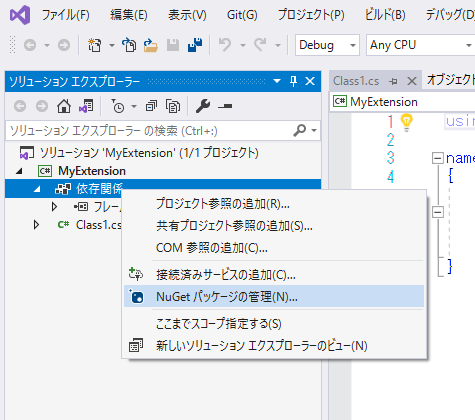The height and width of the screenshot is (420, 475).
Task: Close the Solution Explorer panel
Action: coord(310,81)
